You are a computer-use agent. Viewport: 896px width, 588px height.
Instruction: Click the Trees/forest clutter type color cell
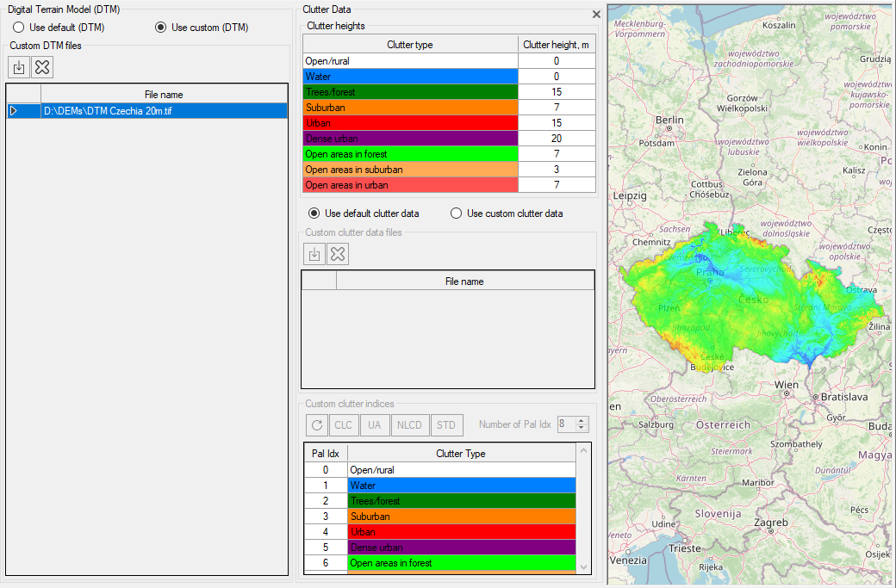pyautogui.click(x=410, y=92)
